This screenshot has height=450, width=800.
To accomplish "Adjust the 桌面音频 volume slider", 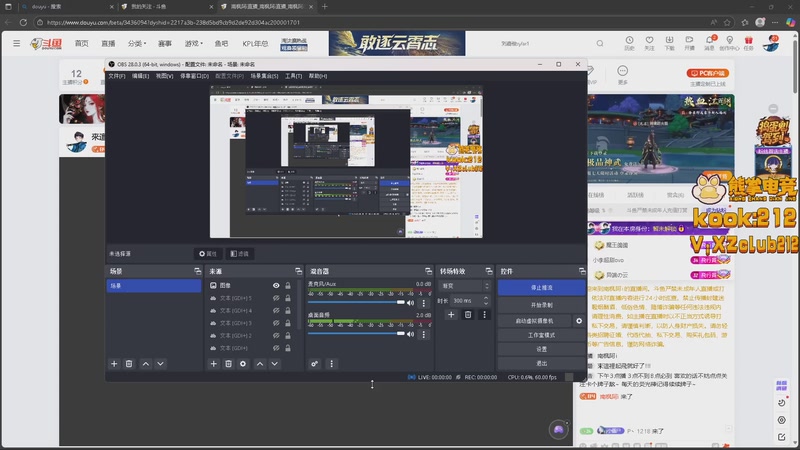I will 356,334.
